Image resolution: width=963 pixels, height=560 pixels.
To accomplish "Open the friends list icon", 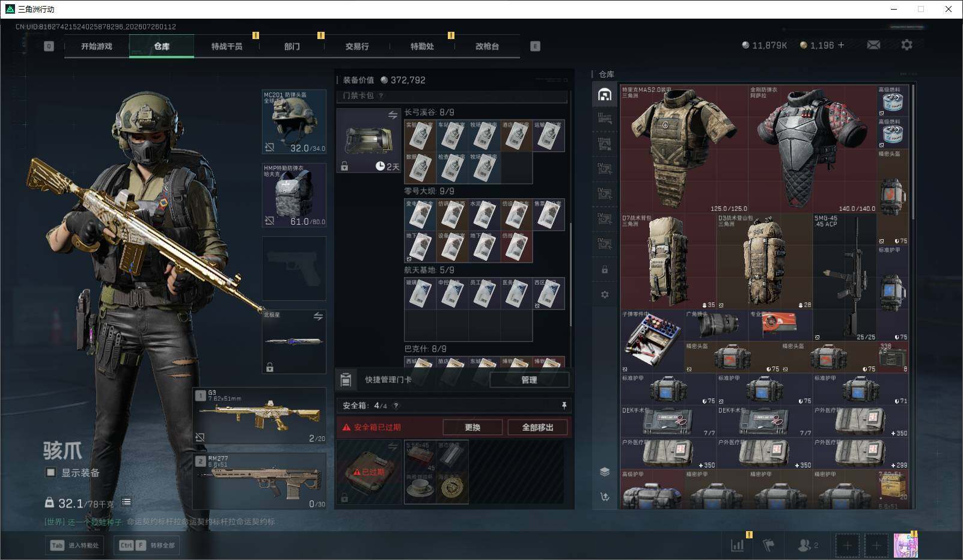I will [804, 545].
